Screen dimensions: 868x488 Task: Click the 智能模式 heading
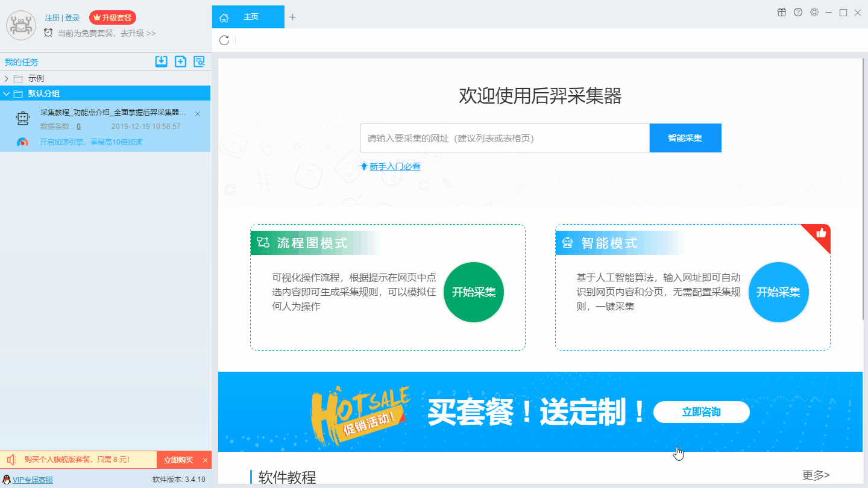[609, 243]
